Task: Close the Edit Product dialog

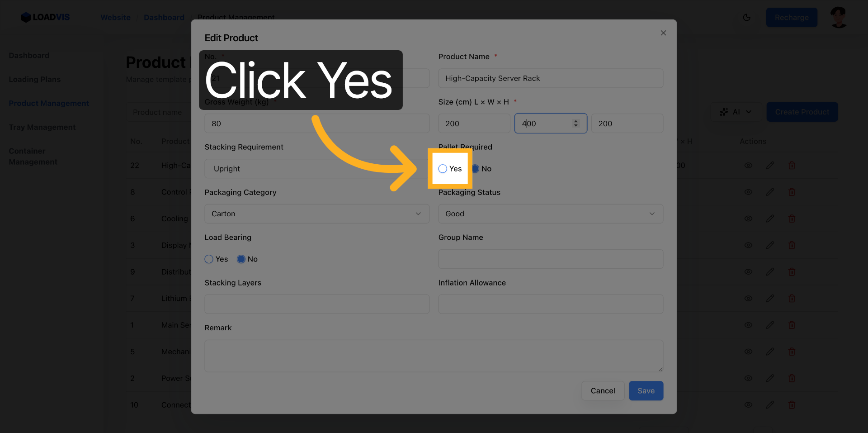Action: point(663,33)
